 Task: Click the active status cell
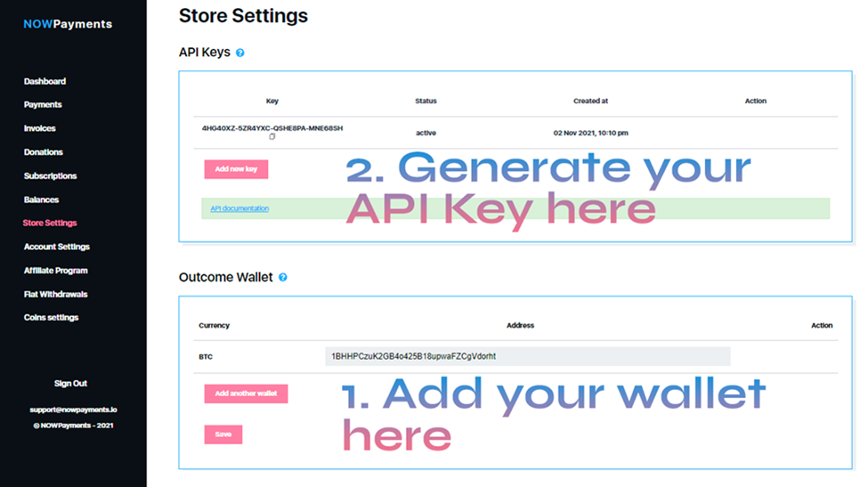pos(426,133)
